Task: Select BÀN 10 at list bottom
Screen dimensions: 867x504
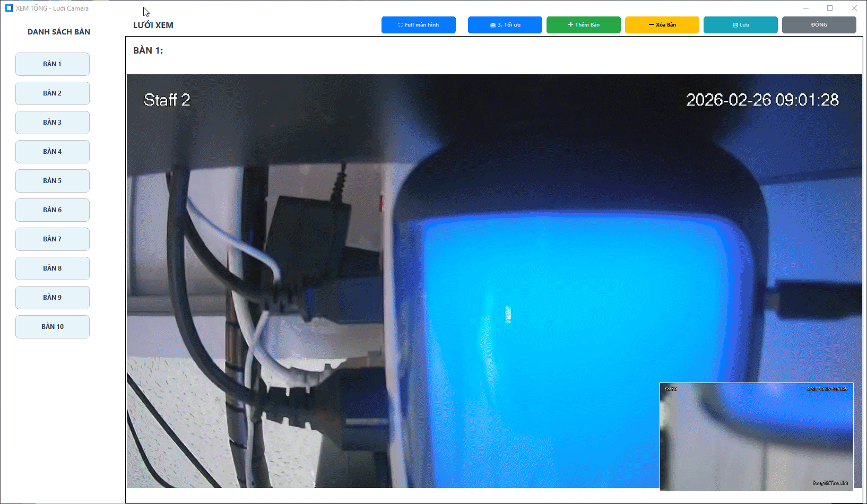Action: (53, 327)
